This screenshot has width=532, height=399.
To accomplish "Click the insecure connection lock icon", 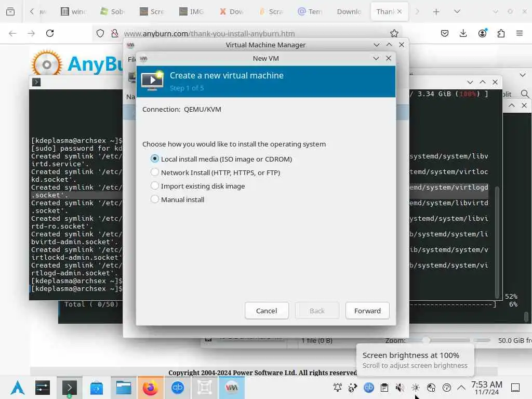I will point(115,33).
